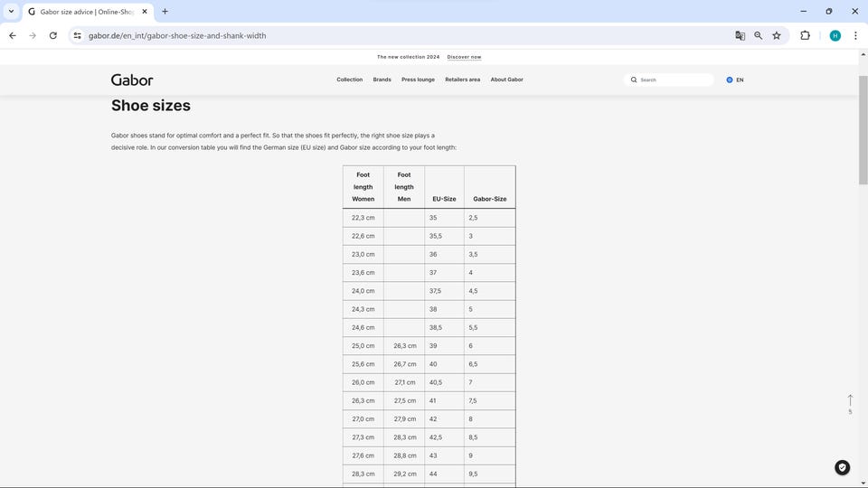The width and height of the screenshot is (868, 488).
Task: Open the shield badge in the corner
Action: click(842, 467)
